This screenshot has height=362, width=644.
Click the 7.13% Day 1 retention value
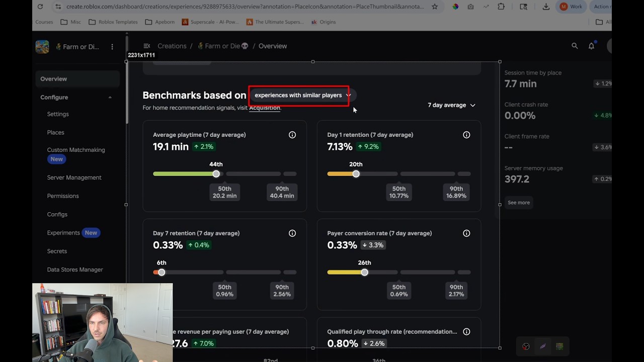(340, 147)
